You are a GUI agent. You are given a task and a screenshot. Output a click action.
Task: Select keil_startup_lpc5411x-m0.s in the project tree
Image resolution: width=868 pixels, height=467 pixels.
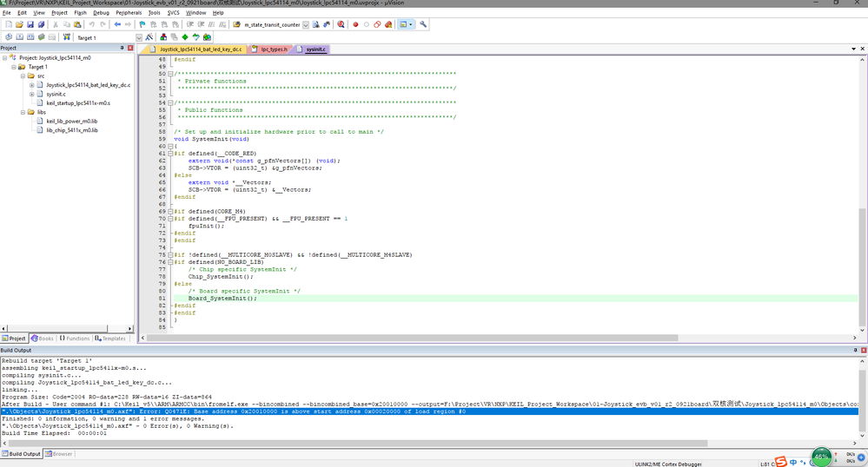pos(78,103)
